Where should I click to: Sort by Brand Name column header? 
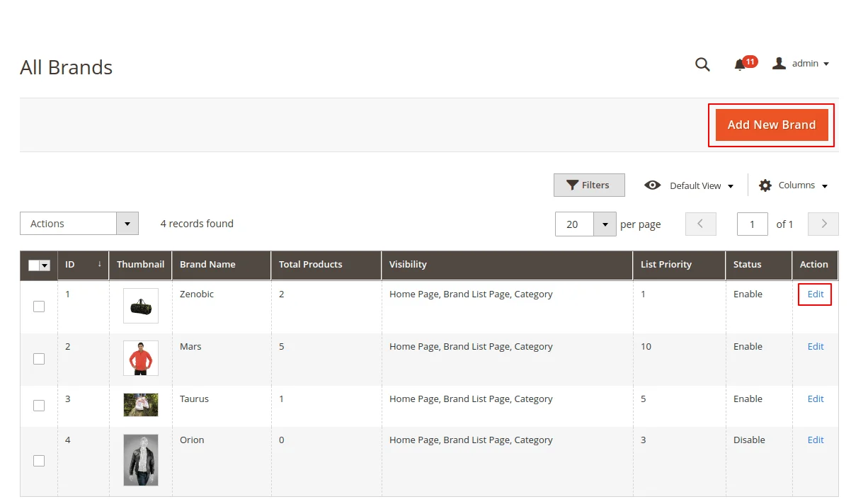click(x=207, y=265)
